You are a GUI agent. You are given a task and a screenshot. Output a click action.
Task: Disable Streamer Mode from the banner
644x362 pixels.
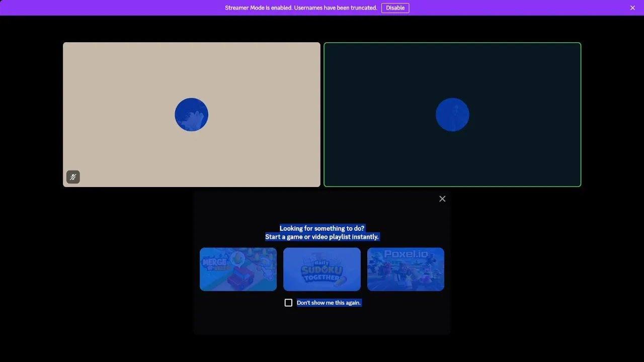pos(395,8)
